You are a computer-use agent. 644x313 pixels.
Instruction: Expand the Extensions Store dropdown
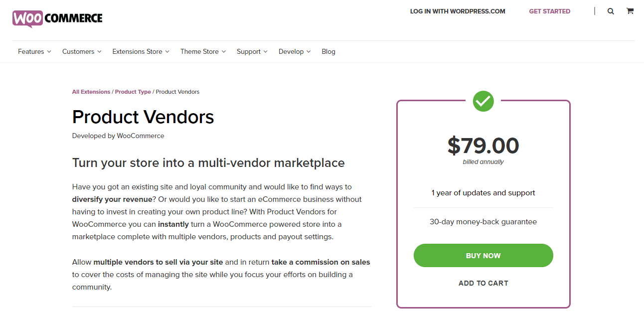coord(137,51)
